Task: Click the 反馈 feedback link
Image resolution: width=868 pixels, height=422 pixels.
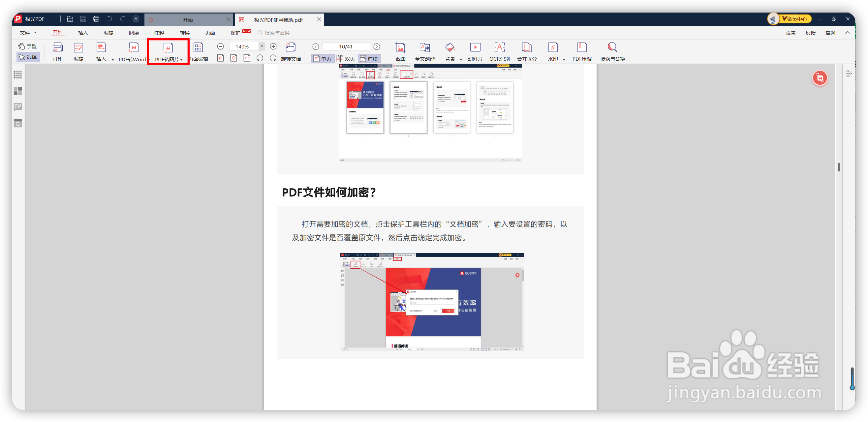Action: (x=810, y=33)
